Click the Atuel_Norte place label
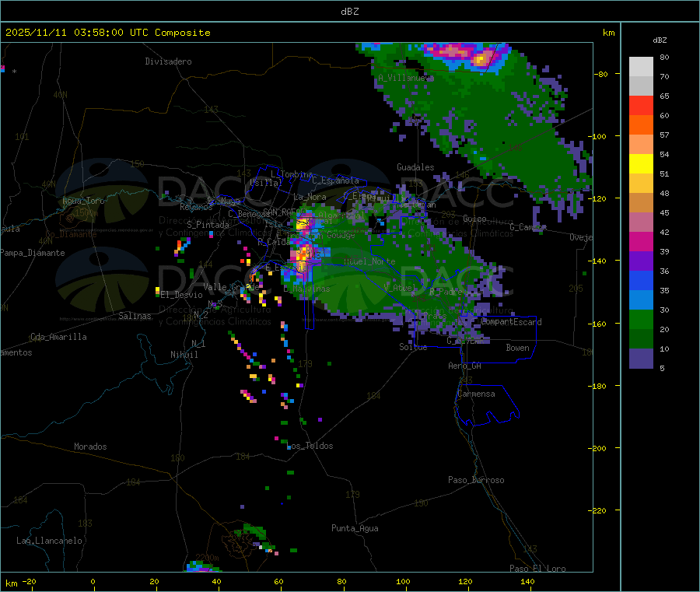700x592 pixels. 369,261
